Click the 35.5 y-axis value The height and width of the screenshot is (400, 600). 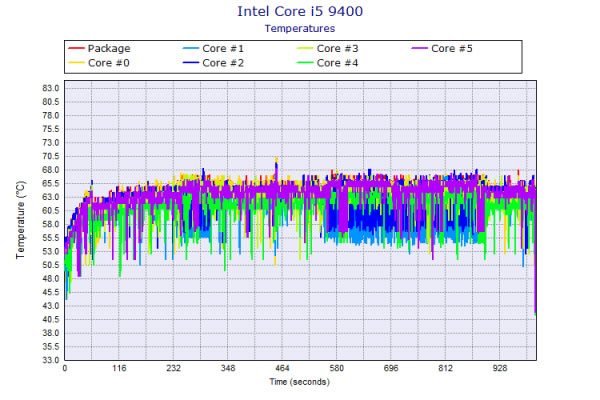(x=51, y=346)
